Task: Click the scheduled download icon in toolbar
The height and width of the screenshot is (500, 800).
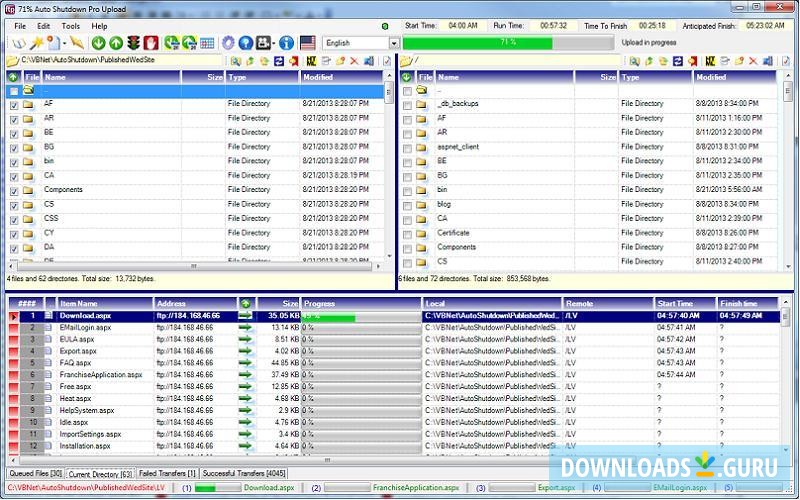Action: 171,43
